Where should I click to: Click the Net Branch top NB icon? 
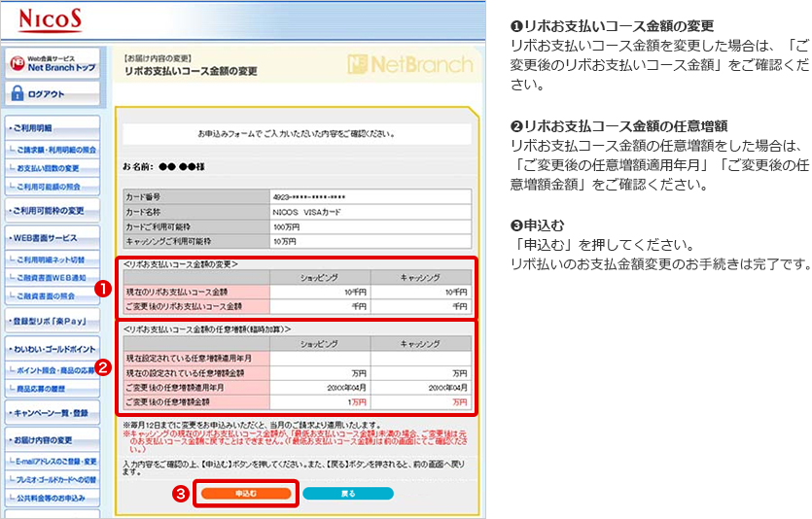click(x=17, y=63)
